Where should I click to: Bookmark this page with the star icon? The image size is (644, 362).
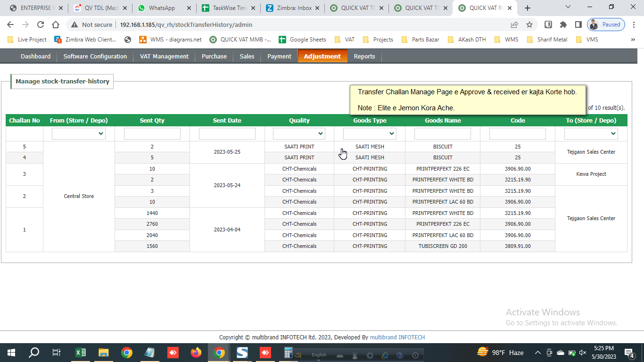[529, 25]
